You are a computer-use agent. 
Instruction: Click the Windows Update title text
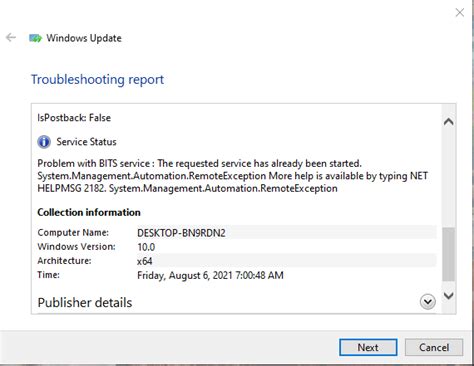tap(84, 38)
